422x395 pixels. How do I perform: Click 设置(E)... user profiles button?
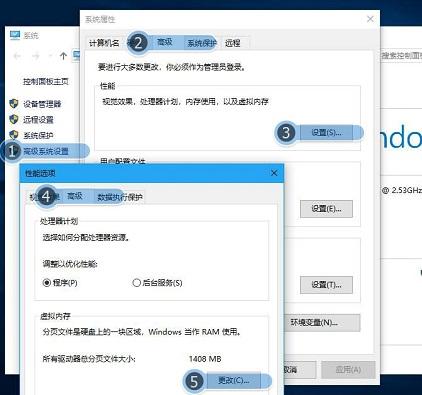click(x=326, y=209)
